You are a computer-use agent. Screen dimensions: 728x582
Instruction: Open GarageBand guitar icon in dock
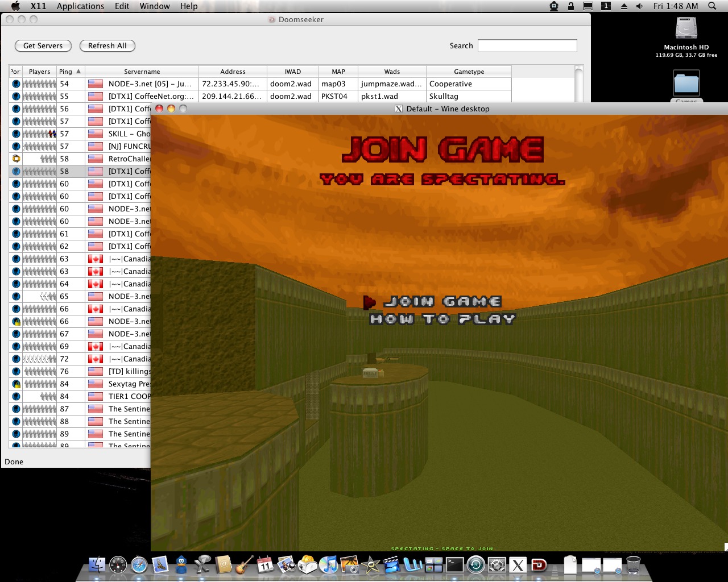coord(245,565)
